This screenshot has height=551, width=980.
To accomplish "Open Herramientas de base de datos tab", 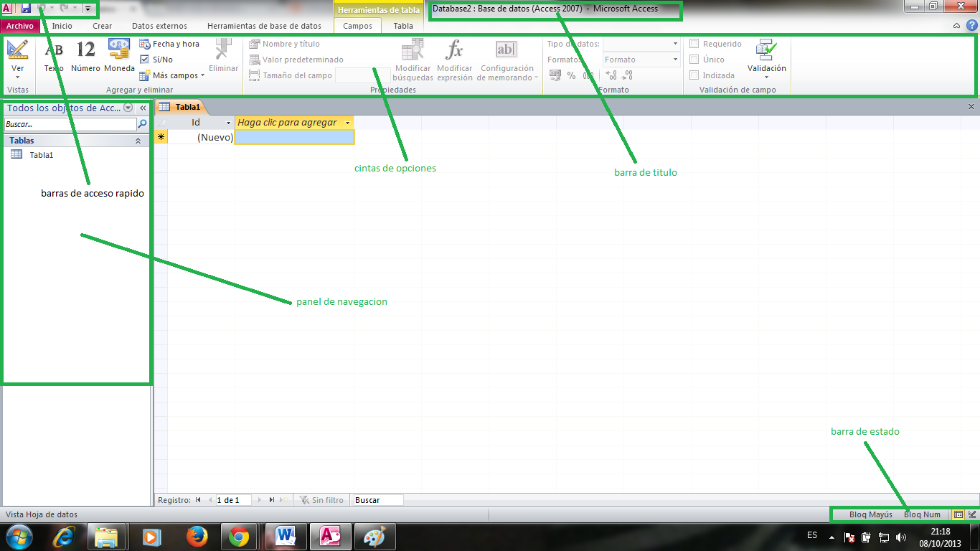I will (x=264, y=26).
